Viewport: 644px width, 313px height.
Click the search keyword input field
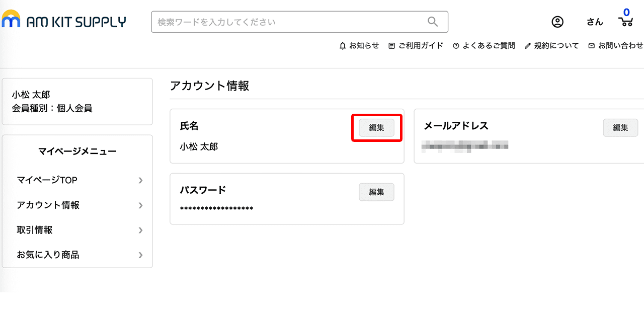(x=282, y=22)
